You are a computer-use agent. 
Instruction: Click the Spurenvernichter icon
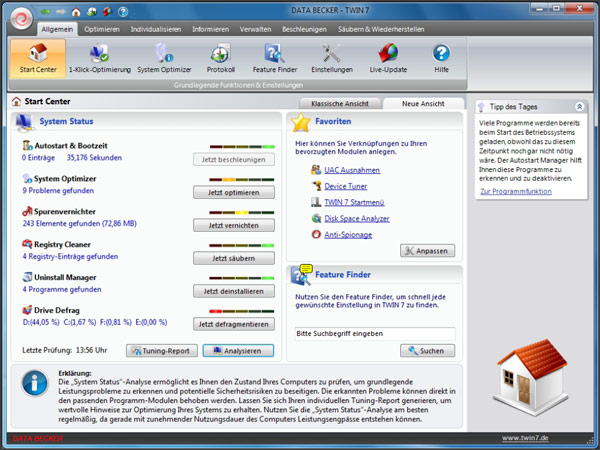tap(27, 211)
